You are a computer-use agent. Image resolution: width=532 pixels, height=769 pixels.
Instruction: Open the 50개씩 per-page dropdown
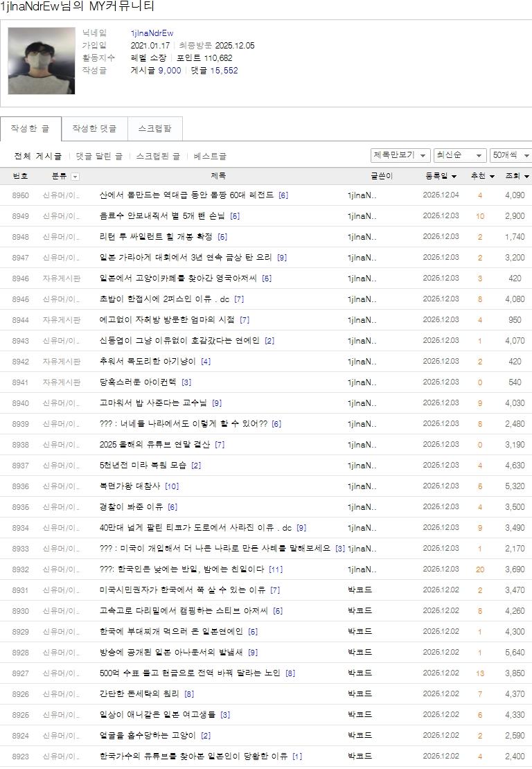(511, 155)
